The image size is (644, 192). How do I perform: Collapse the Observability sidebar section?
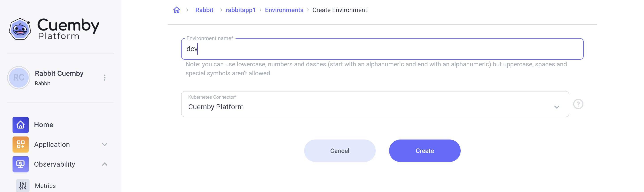pyautogui.click(x=105, y=164)
